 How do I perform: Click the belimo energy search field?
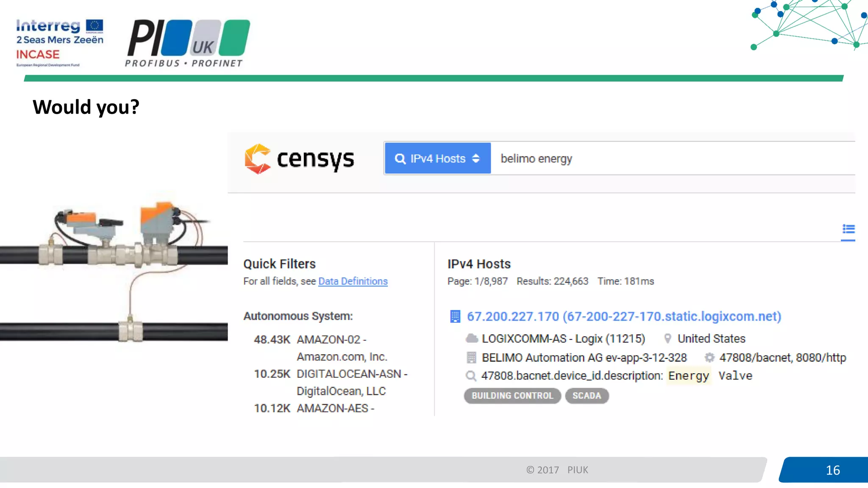pos(670,158)
